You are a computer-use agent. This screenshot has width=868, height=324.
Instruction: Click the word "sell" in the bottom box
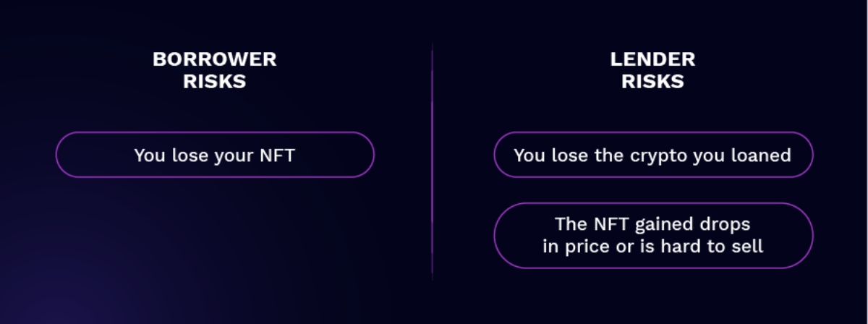click(x=748, y=246)
